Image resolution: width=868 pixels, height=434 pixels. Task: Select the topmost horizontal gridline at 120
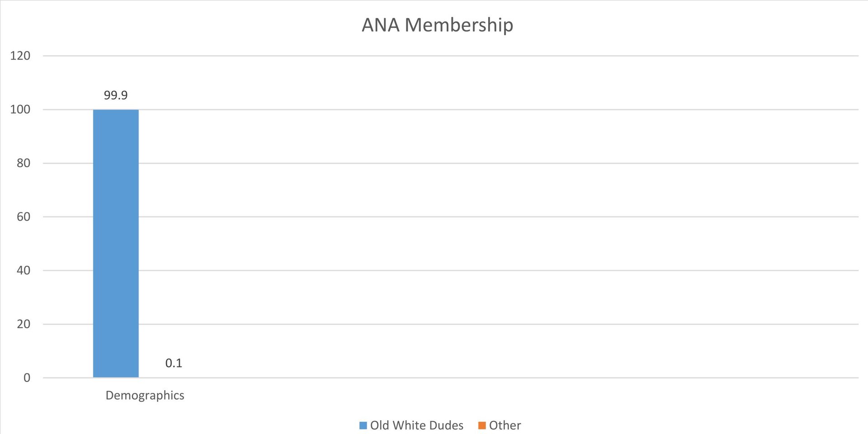coord(452,56)
